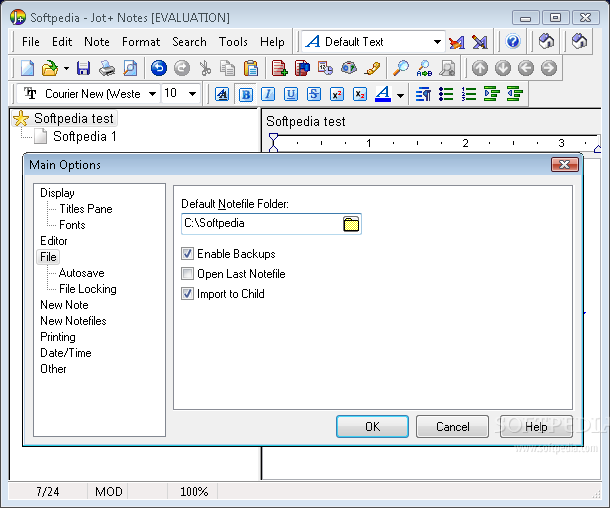Click the blue underlined A font color swatch
The height and width of the screenshot is (508, 610).
point(383,94)
